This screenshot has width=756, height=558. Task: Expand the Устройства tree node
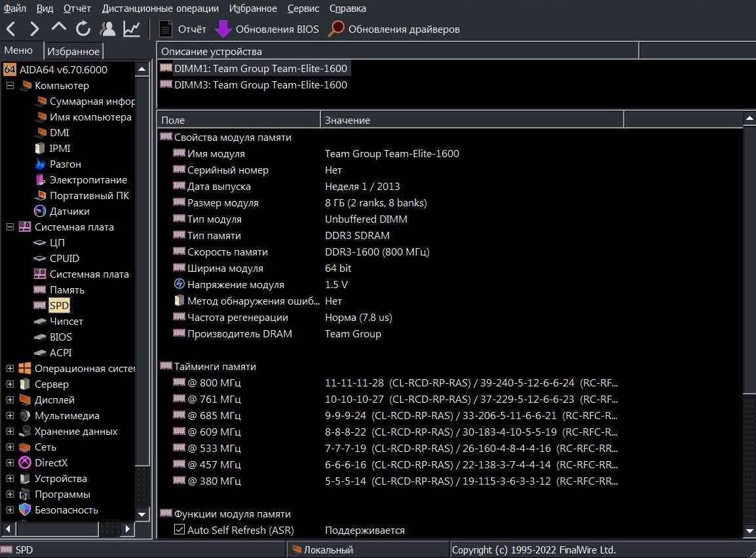tap(10, 479)
